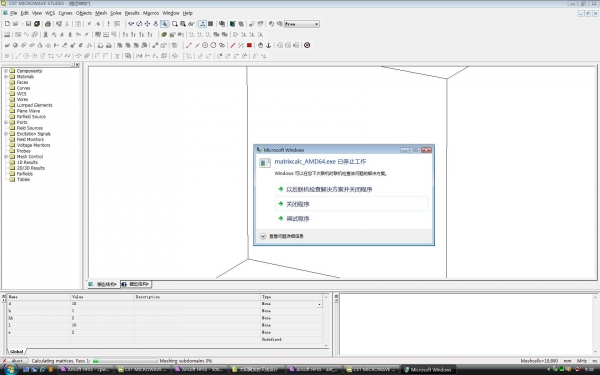This screenshot has width=600, height=375.
Task: Select the 2D/3D Results tree item
Action: point(31,168)
